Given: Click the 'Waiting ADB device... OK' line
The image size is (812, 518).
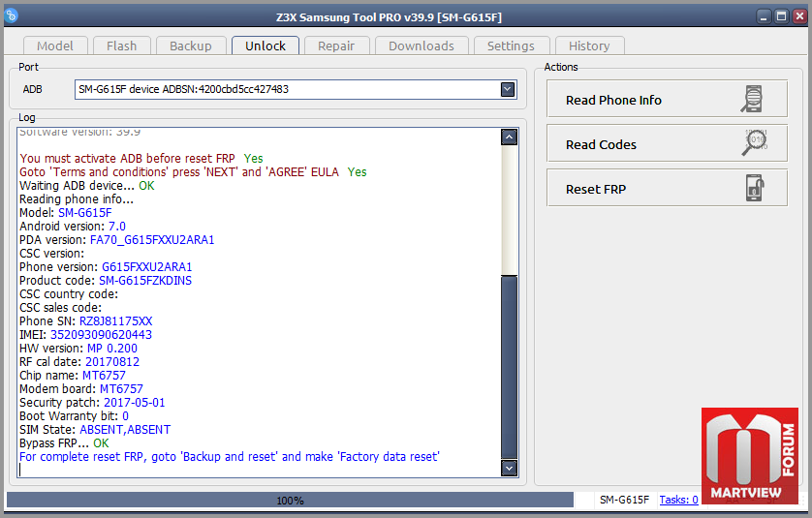Looking at the screenshot, I should (x=87, y=186).
